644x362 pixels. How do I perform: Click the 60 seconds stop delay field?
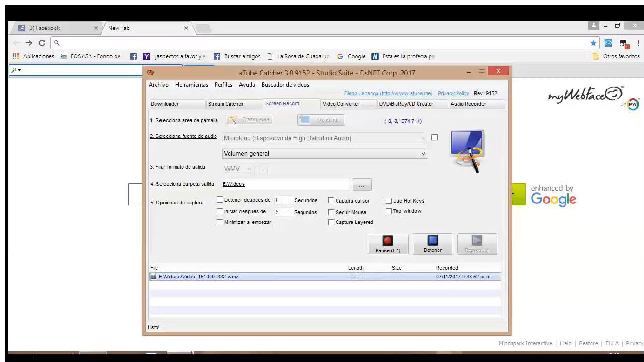tap(283, 200)
